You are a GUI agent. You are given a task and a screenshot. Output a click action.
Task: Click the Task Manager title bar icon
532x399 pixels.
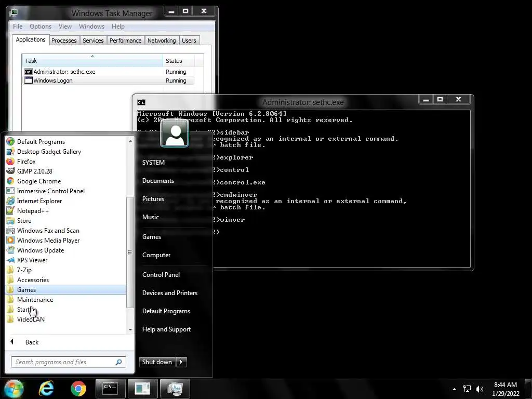point(14,13)
